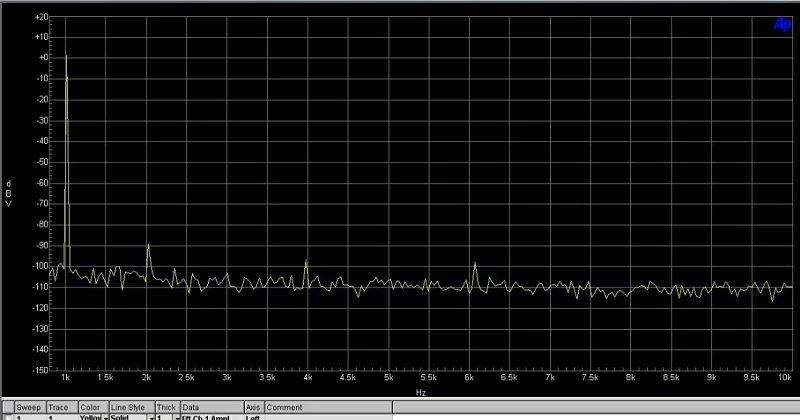Click the Data column header
This screenshot has height=420, width=800.
190,407
